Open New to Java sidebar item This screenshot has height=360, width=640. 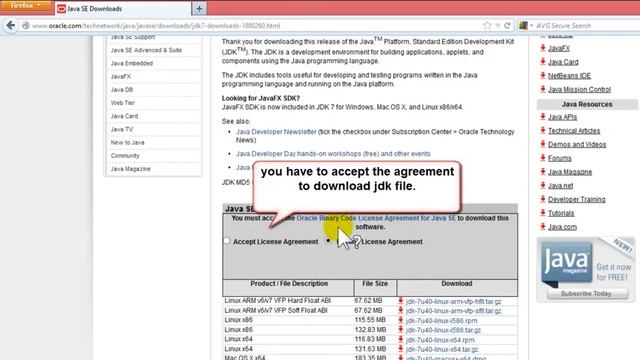click(x=127, y=142)
